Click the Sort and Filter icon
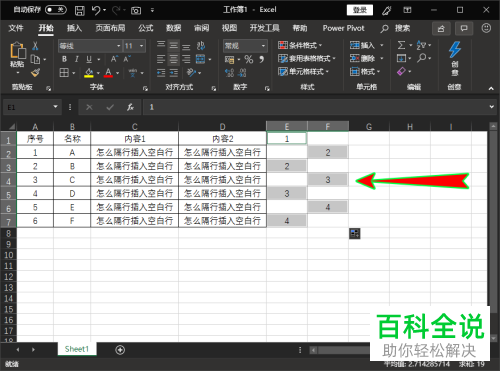 (421, 45)
